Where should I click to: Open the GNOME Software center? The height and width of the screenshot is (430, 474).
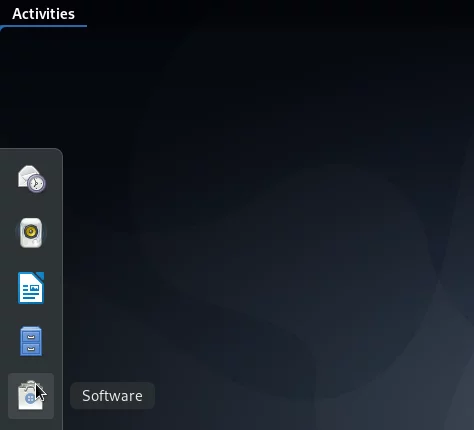(x=31, y=396)
